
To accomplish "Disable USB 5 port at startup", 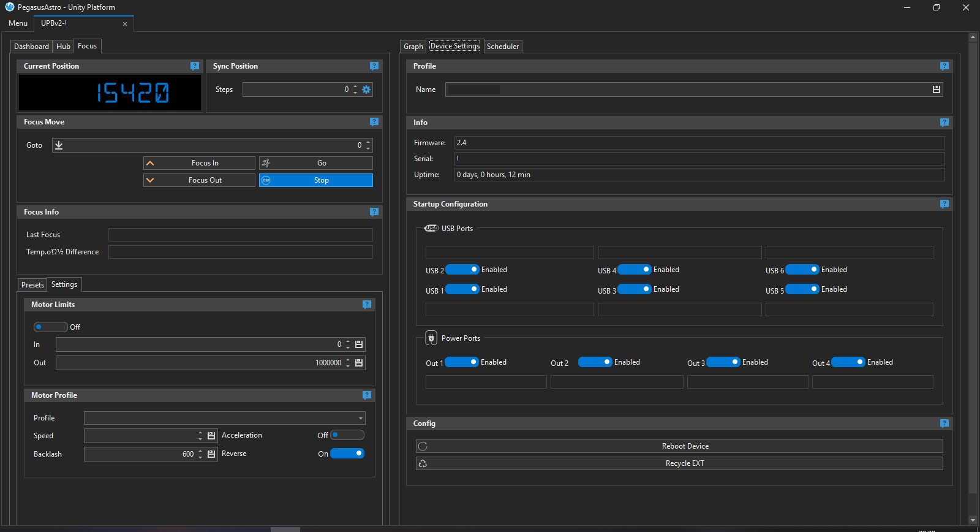I will click(x=802, y=289).
